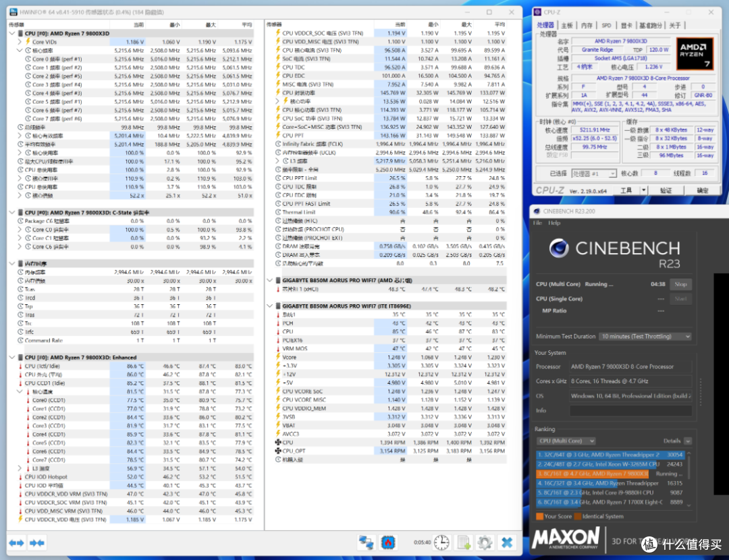Image resolution: width=729 pixels, height=560 pixels.
Task: Switch to the CPU-Z 内存 tab
Action: [x=587, y=25]
